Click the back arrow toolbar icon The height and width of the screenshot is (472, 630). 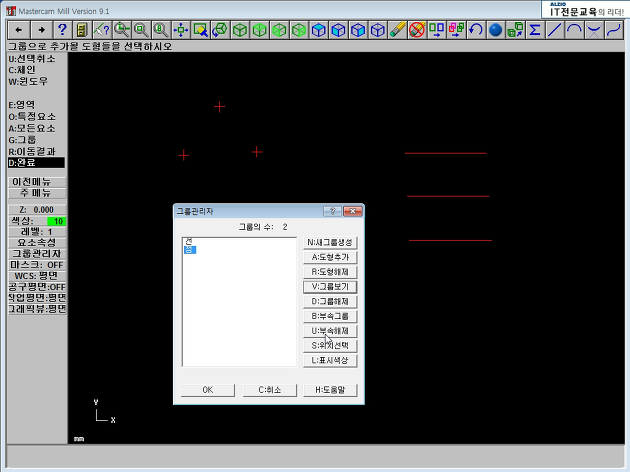[x=19, y=30]
